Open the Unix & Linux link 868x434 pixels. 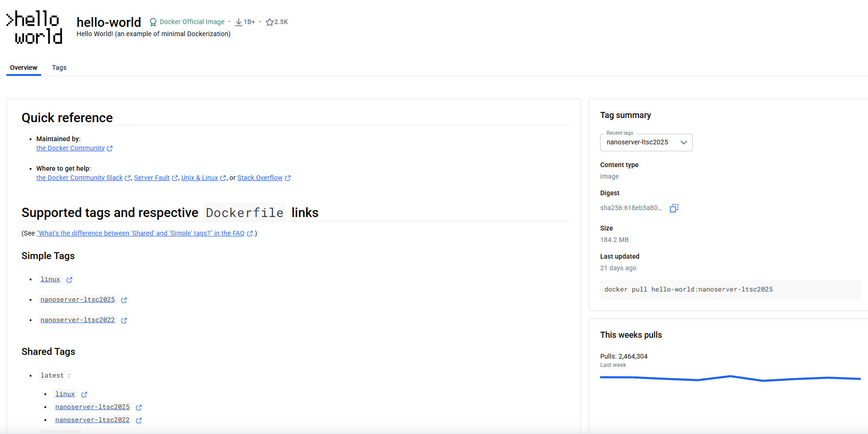199,178
